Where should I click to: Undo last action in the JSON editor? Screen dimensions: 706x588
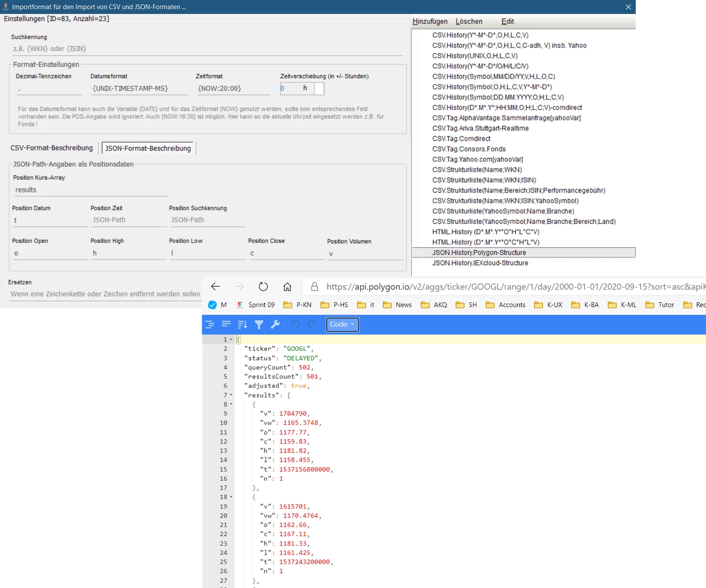click(295, 324)
